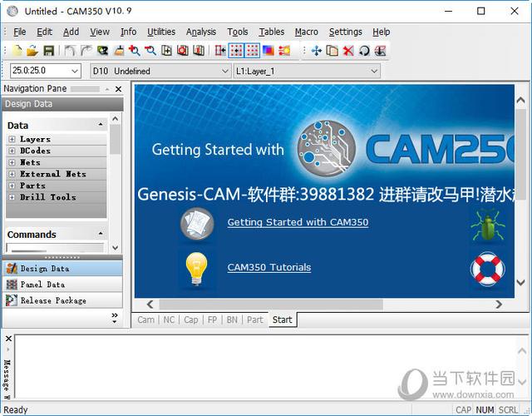Click the Zoom In magnifier icon
This screenshot has height=416, width=532.
point(135,51)
